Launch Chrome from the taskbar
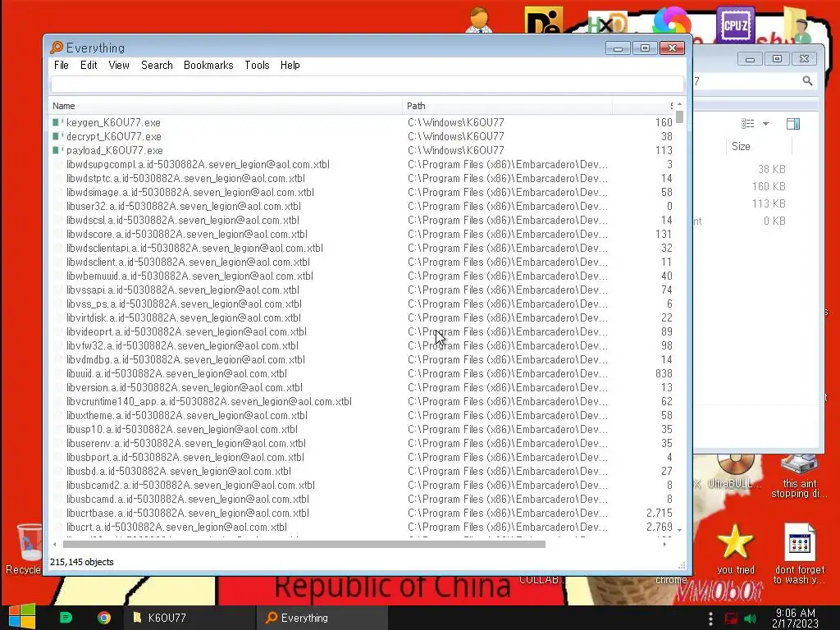Viewport: 840px width, 630px height. tap(104, 618)
